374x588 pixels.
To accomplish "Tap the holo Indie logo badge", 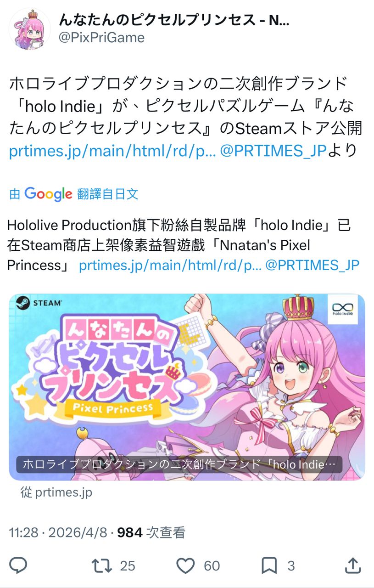I will point(343,309).
